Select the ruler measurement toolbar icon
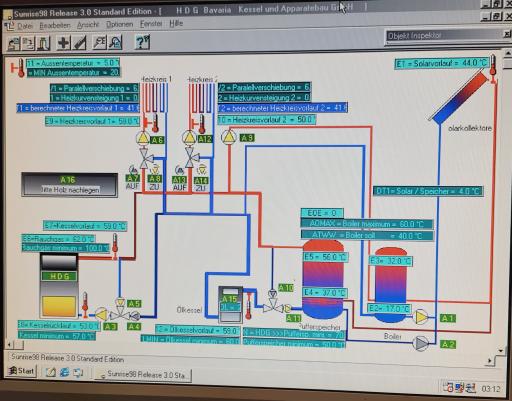Viewport: 512px width, 401px height. tap(79, 43)
